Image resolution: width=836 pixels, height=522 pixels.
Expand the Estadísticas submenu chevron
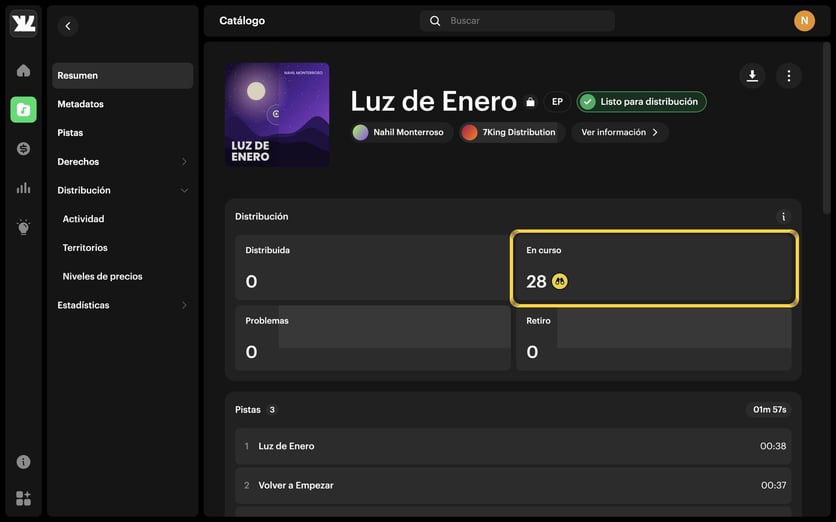click(x=184, y=305)
